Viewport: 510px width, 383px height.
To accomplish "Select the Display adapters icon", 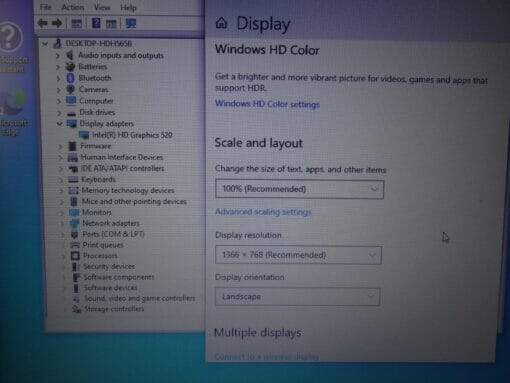I will 72,123.
